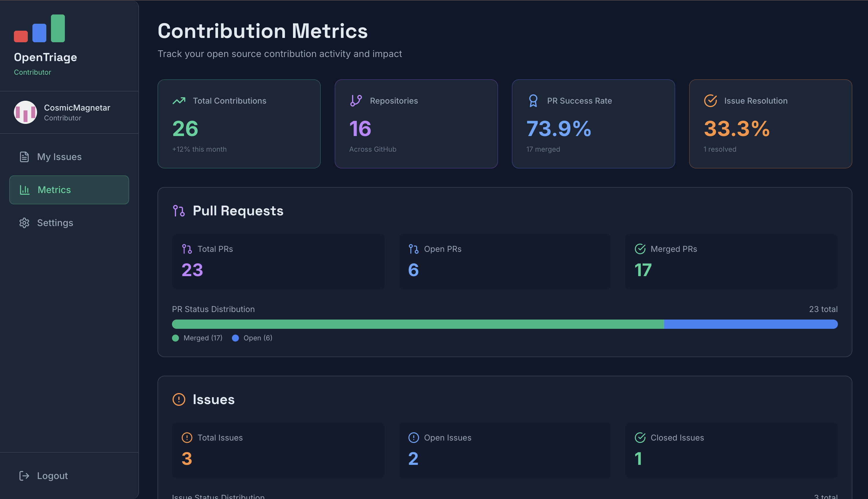
Task: Click the blue alert icon on Open Issues
Action: 413,438
